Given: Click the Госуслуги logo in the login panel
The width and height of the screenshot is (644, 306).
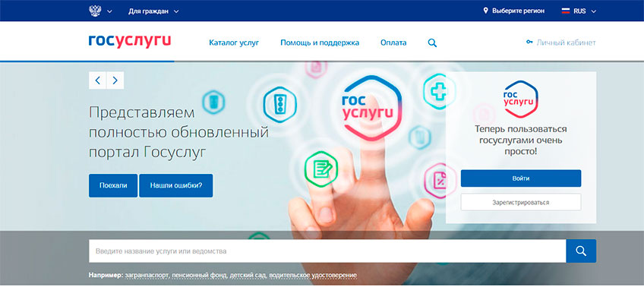Looking at the screenshot, I should 521,99.
